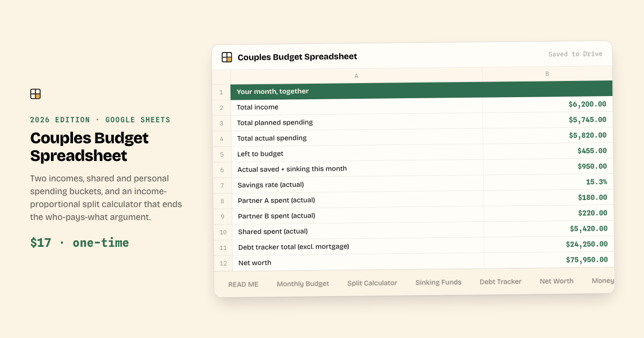Select row 1 header number
Image resolution: width=644 pixels, height=338 pixels.
221,92
